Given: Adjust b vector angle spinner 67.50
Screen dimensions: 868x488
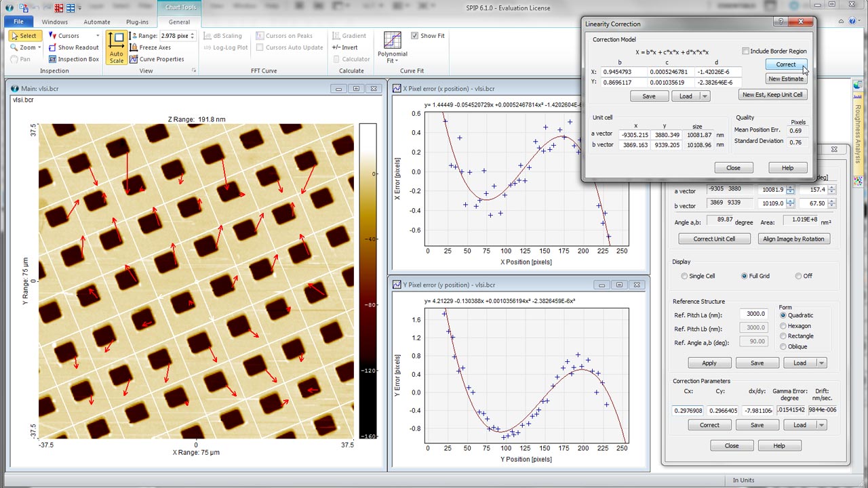Looking at the screenshot, I should (x=832, y=203).
